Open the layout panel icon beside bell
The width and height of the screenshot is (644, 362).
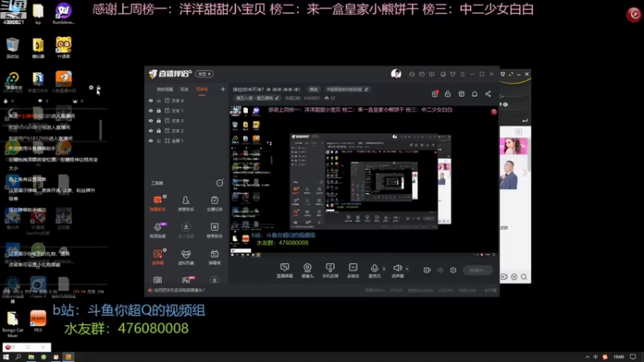[461, 94]
